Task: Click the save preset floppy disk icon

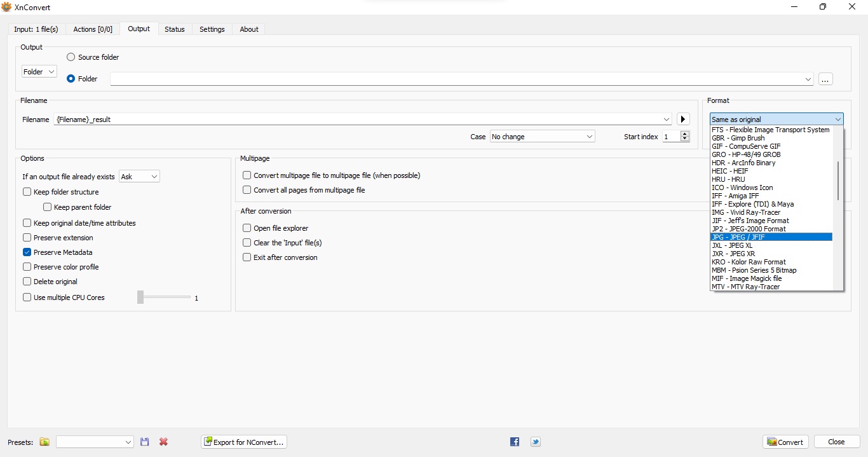Action: tap(145, 442)
